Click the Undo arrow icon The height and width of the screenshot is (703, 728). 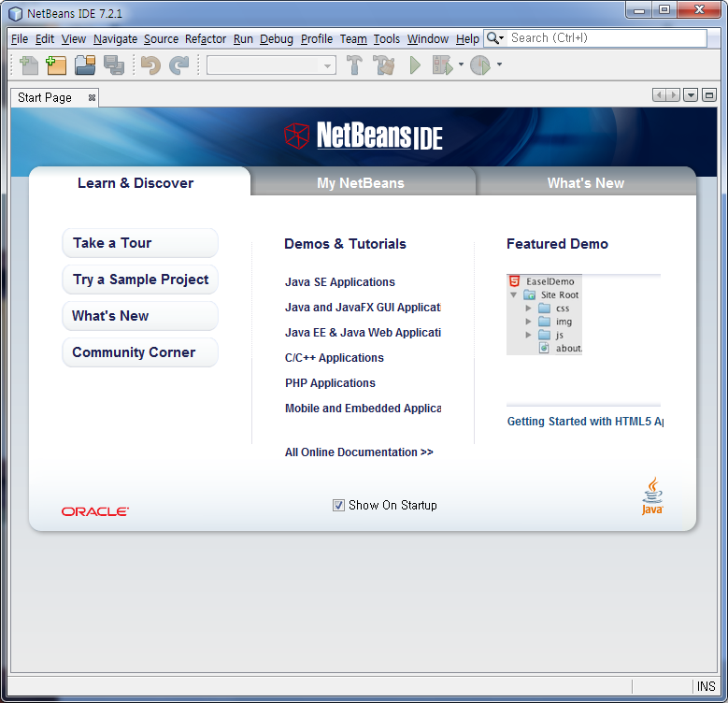[x=150, y=65]
